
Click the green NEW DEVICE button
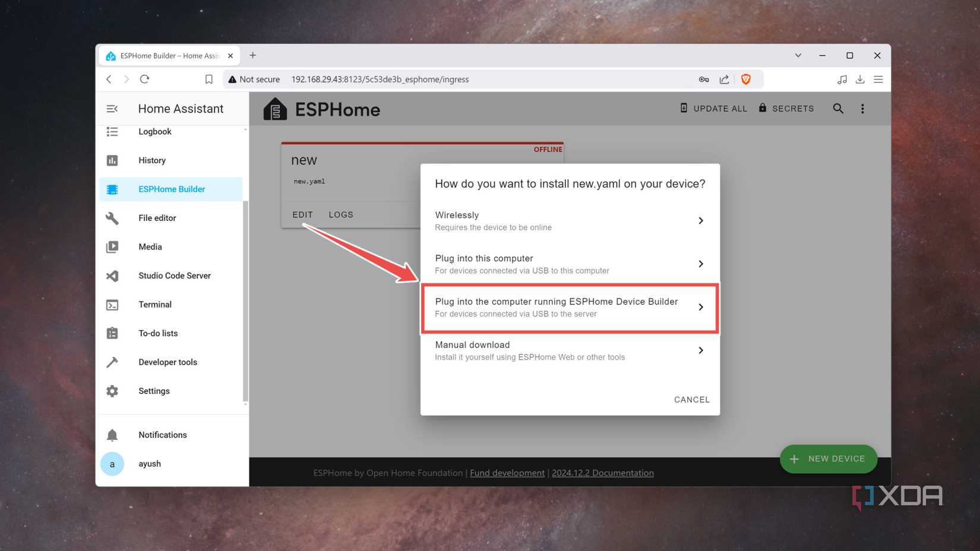(828, 458)
